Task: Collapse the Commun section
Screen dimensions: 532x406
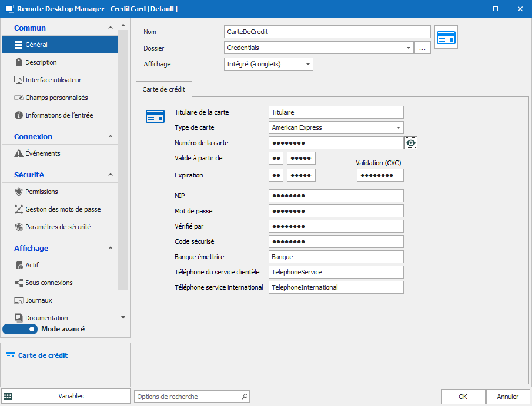Action: pos(111,28)
